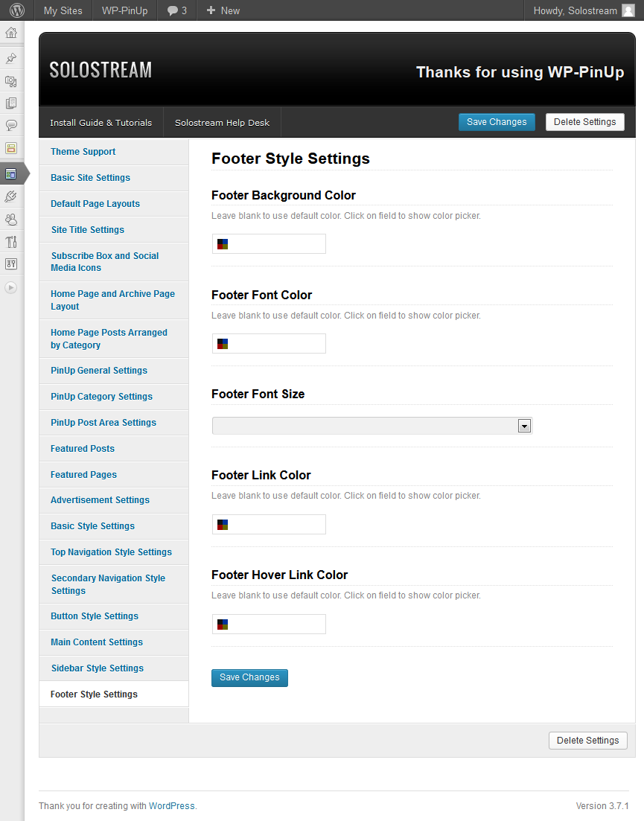The image size is (644, 821).
Task: Open Featured Posts section
Action: pos(114,449)
